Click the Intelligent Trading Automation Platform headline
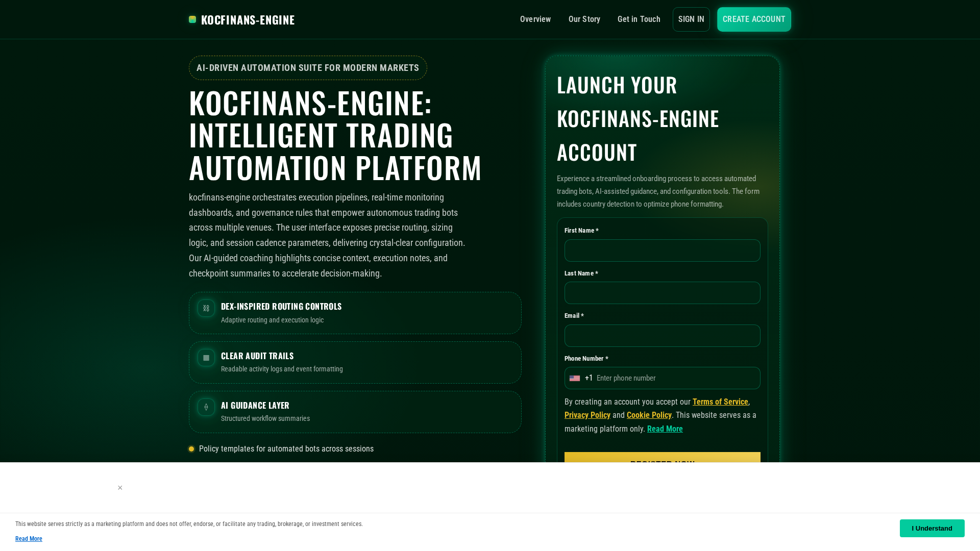 [x=335, y=135]
